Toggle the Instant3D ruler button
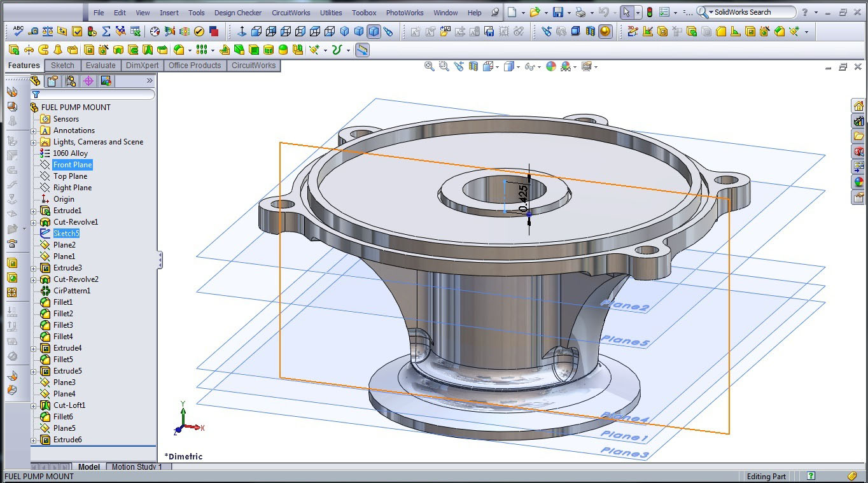This screenshot has width=868, height=483. click(362, 50)
